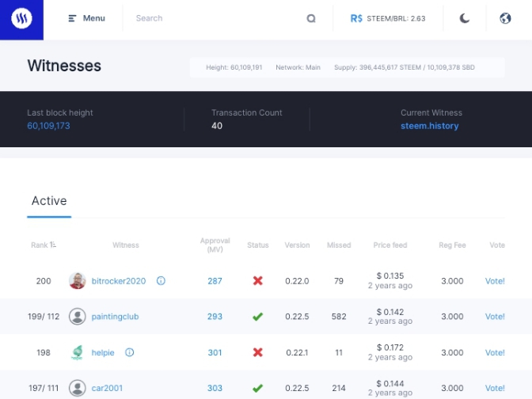Click missed count 582
532x399 pixels.
coord(339,317)
